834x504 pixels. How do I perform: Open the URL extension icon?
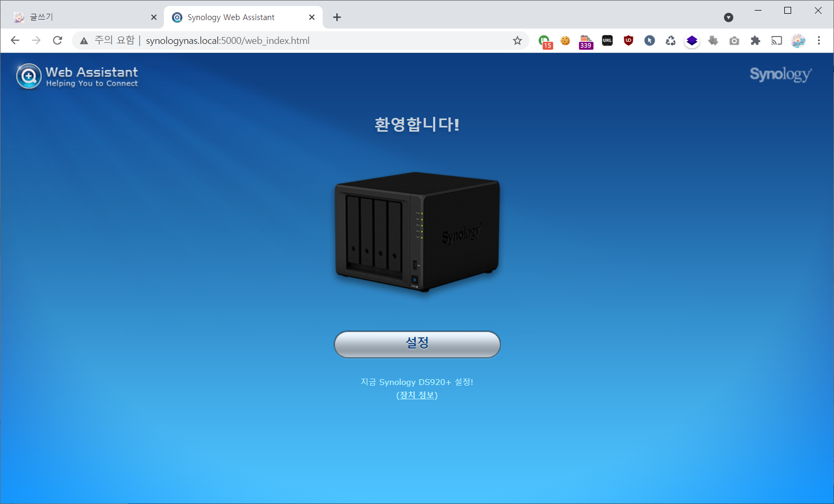pyautogui.click(x=607, y=41)
